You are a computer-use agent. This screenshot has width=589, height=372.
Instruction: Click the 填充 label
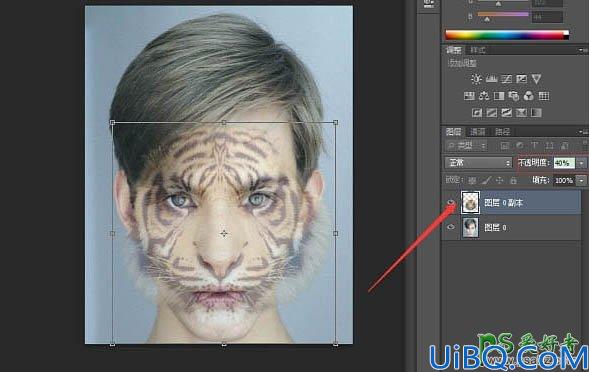(x=541, y=180)
